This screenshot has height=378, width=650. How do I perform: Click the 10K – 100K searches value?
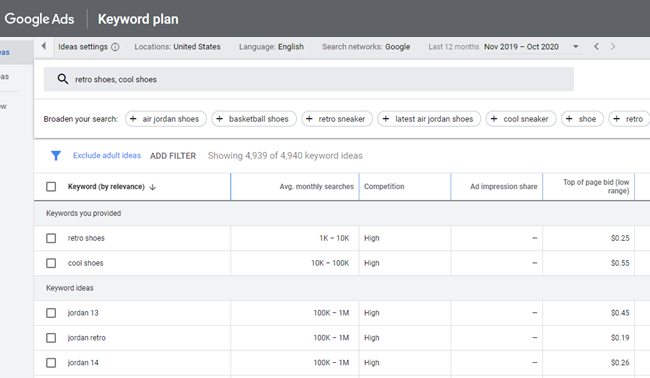(x=330, y=263)
